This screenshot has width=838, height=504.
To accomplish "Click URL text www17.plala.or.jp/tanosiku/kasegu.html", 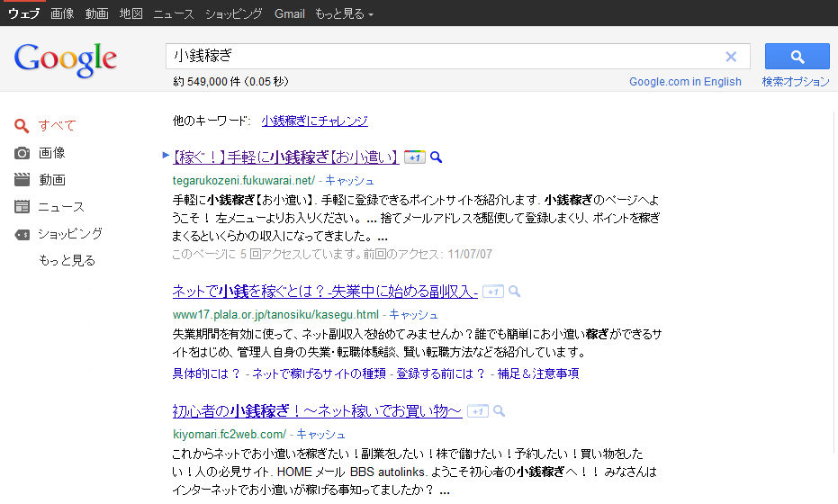I will (x=275, y=315).
